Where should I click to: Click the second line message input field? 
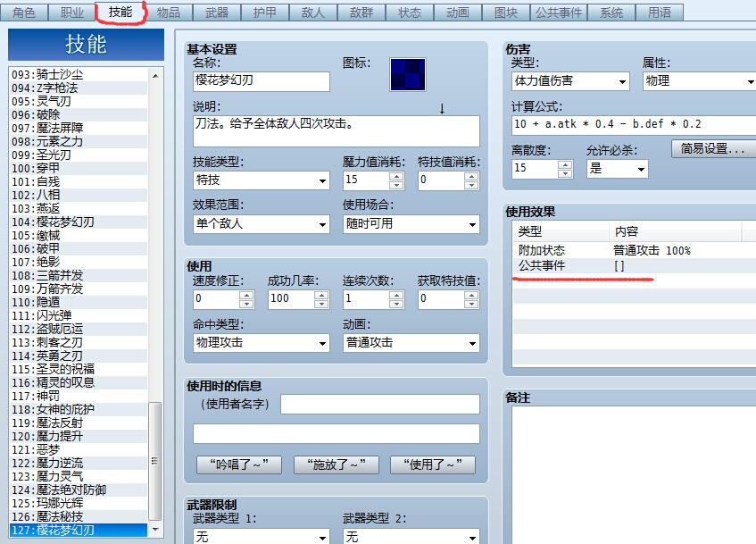pyautogui.click(x=336, y=433)
